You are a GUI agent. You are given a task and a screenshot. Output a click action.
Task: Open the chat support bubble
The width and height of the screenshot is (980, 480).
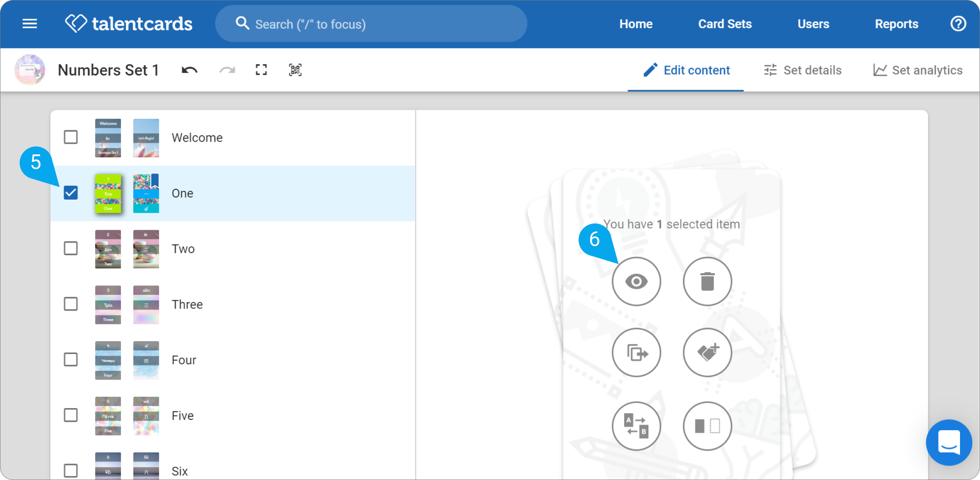pyautogui.click(x=949, y=443)
